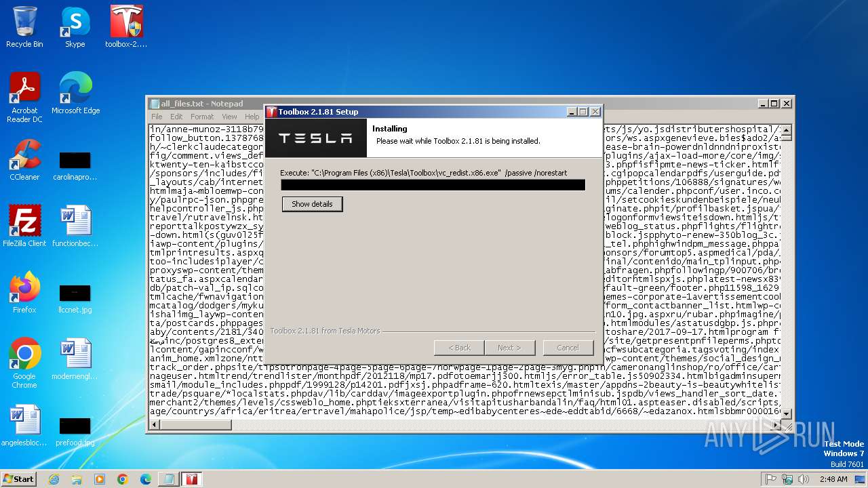Click the Start button
This screenshot has width=868, height=488.
(18, 479)
